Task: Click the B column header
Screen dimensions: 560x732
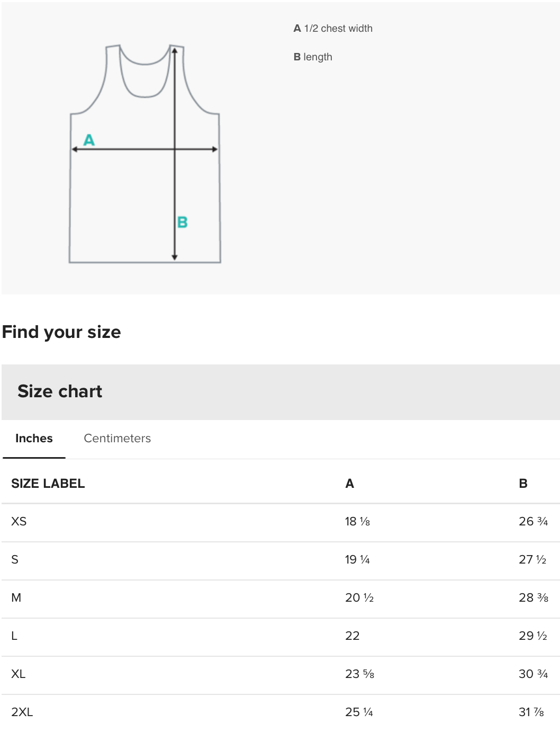Action: [x=523, y=484]
